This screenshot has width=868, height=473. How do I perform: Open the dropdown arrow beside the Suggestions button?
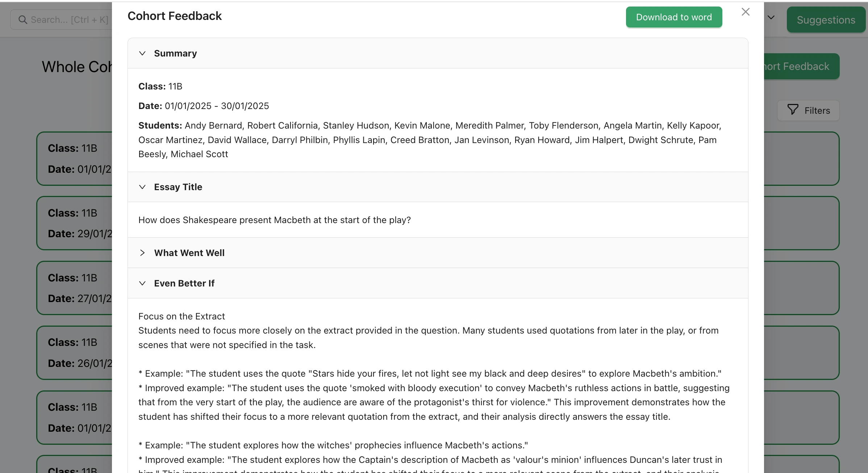click(x=771, y=18)
